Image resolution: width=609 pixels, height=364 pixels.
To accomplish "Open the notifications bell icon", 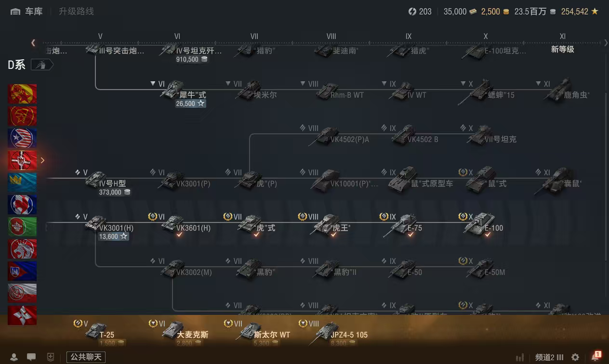I will (596, 357).
